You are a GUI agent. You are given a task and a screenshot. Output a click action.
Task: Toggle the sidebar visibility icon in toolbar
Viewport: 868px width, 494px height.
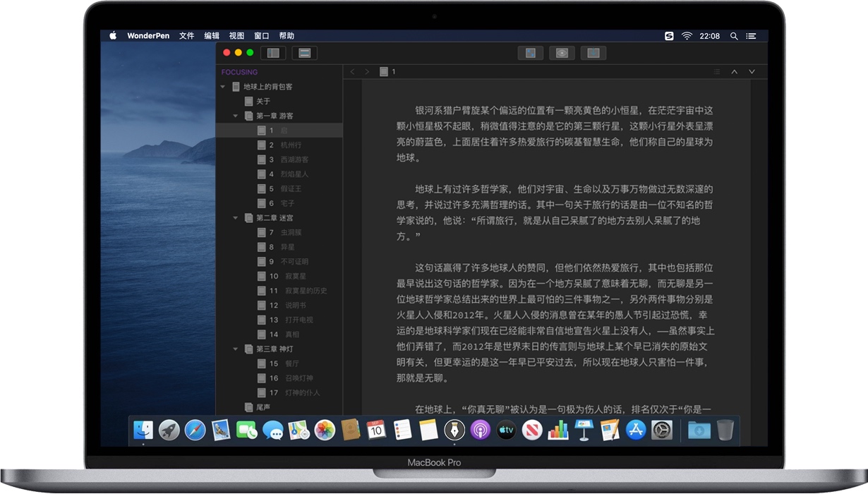tap(273, 52)
